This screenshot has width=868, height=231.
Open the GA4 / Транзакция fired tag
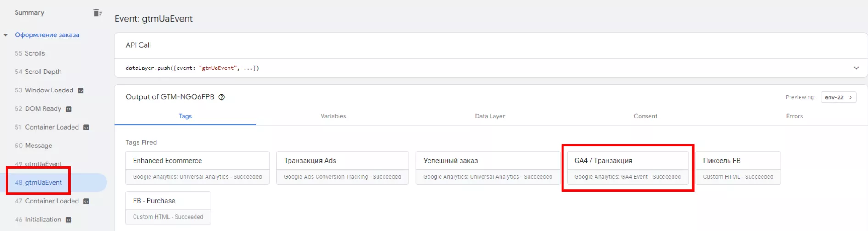[x=628, y=168]
